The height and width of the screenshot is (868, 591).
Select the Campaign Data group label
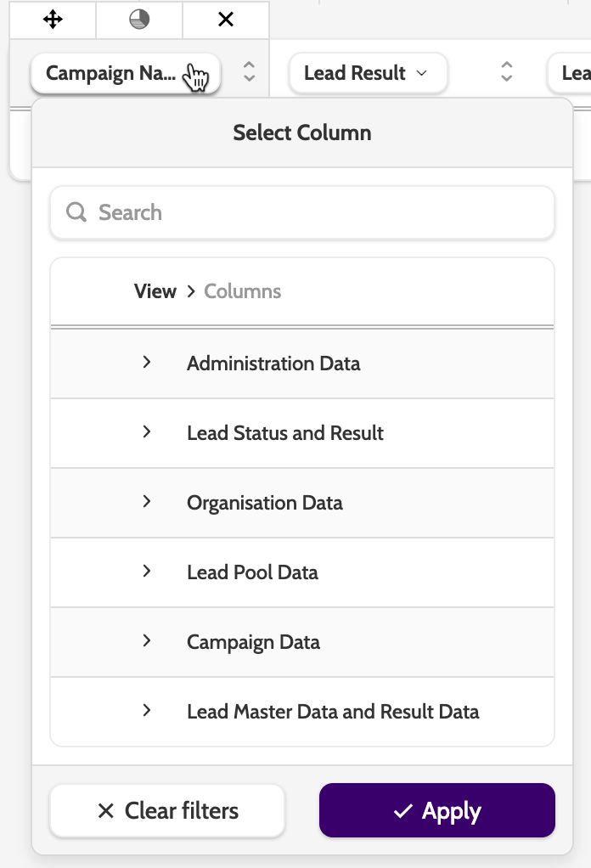click(x=253, y=642)
